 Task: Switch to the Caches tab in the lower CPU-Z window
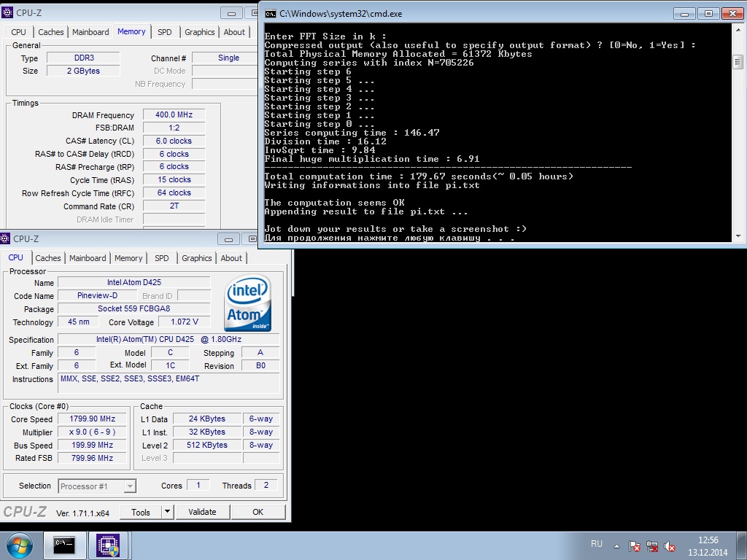click(48, 258)
